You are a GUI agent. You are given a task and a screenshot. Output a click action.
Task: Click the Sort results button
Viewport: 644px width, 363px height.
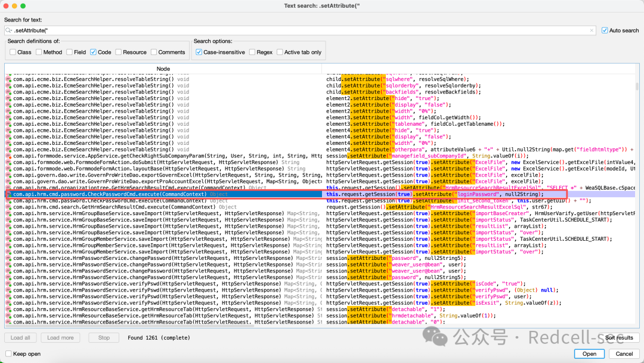click(618, 337)
